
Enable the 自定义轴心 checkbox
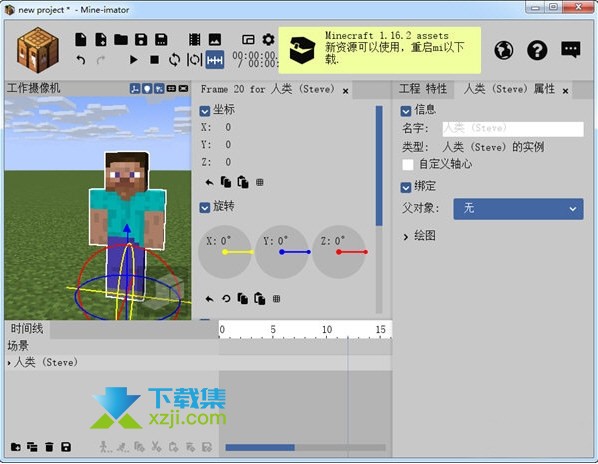pos(408,165)
